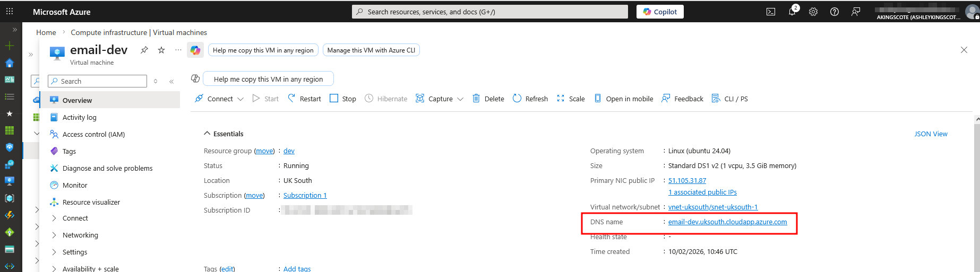Open 1 associated public IPs link
Image resolution: width=980 pixels, height=272 pixels.
(702, 192)
